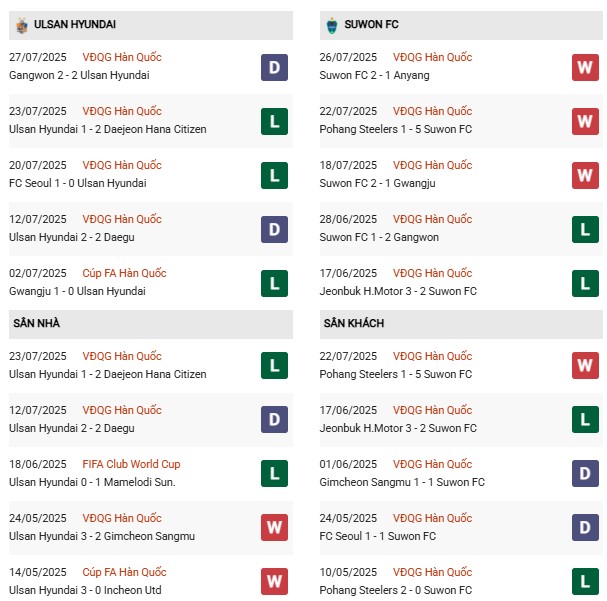
Task: Open VĐQG Hàn Quốc link dated 27/07/2025
Action: 122,57
